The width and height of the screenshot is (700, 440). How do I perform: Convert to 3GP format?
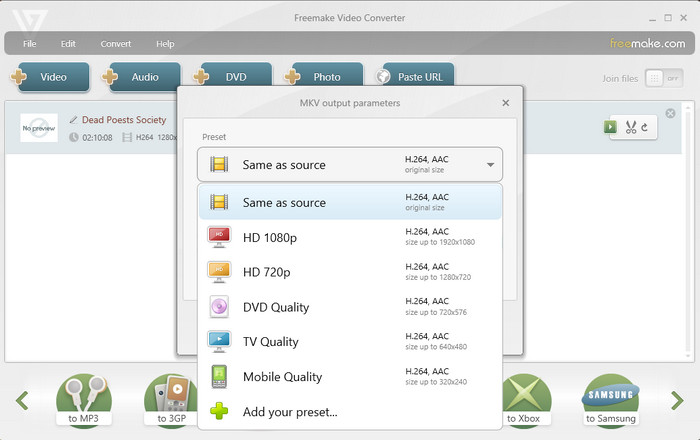point(171,401)
